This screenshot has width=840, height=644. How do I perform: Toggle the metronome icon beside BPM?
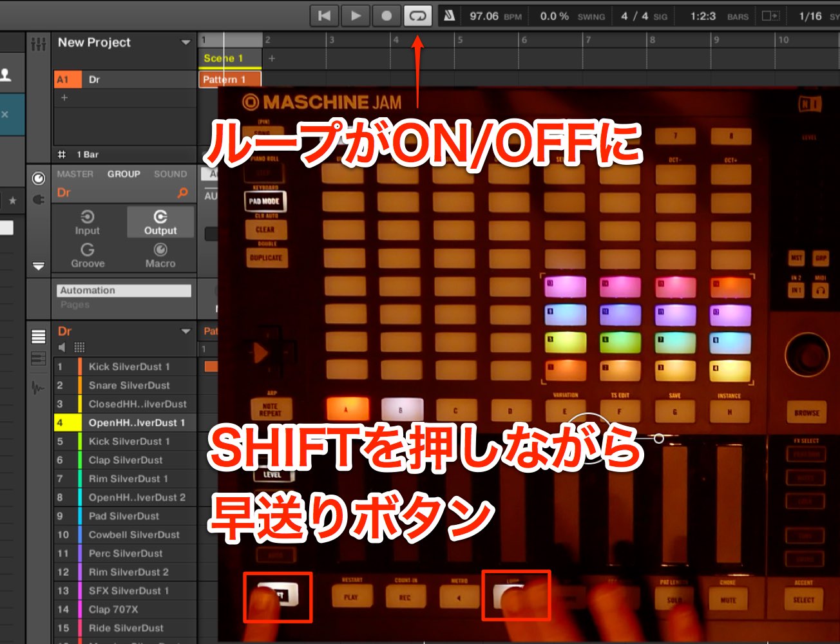[450, 16]
